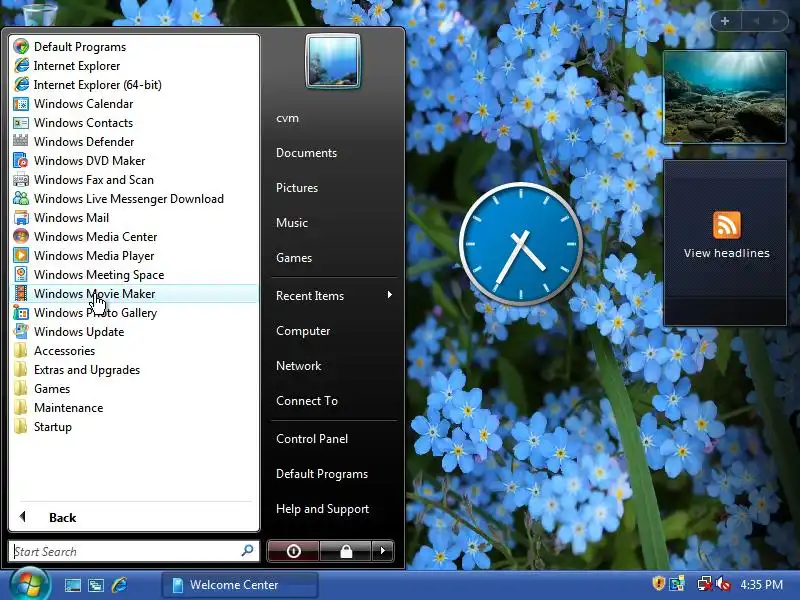Open Games in Start menu right pane
Screen dimensions: 800x600
[294, 258]
